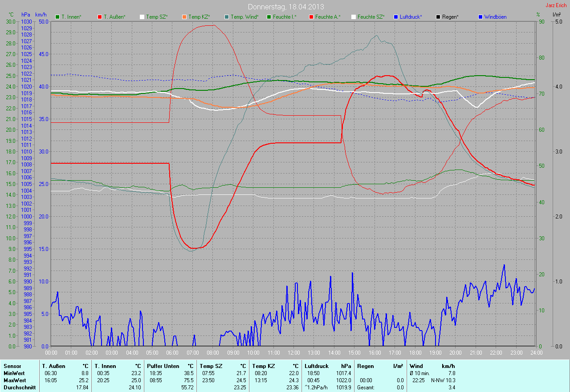Click the 'l/m²' unit label above right axis
570x392 pixels.
coord(557,15)
